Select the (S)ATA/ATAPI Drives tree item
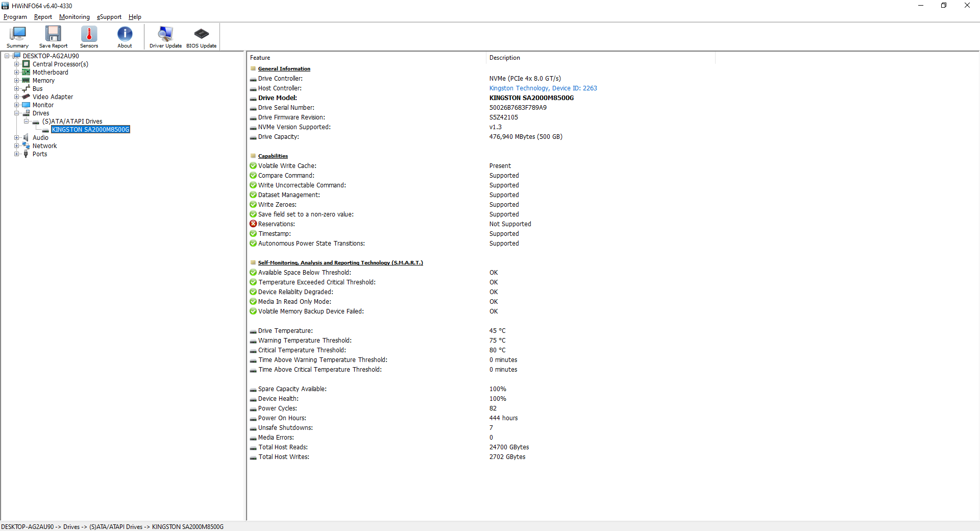Screen dimensions: 980x531 [x=72, y=122]
